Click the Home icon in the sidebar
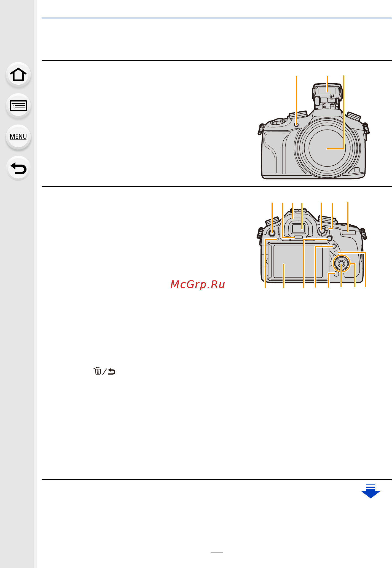 [18, 75]
